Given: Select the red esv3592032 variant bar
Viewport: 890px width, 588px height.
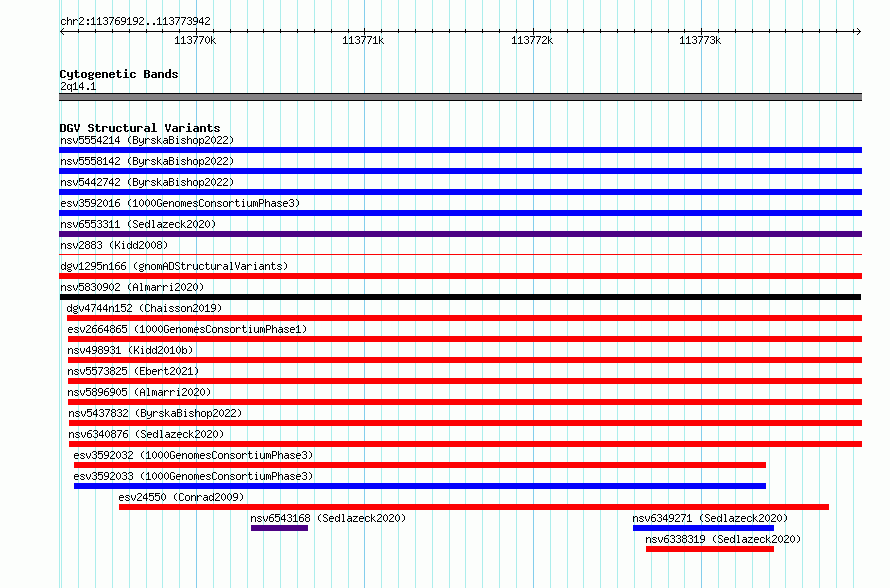Looking at the screenshot, I should (x=420, y=465).
